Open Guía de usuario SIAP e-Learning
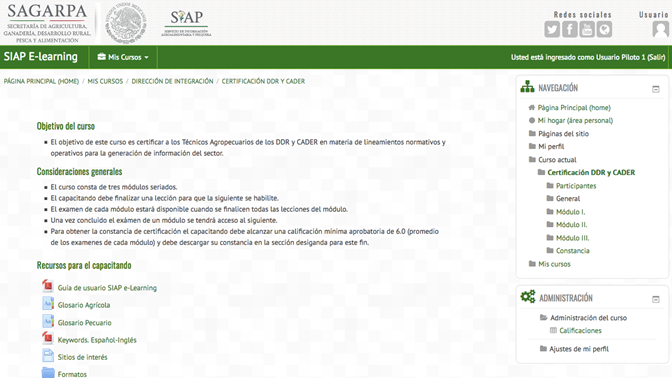Screen dimensions: 672x378 [107, 288]
